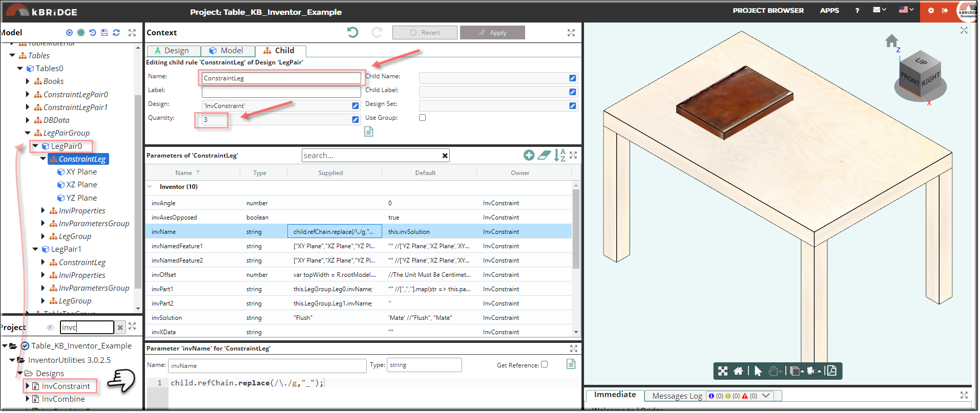The height and width of the screenshot is (413, 980).
Task: Open PROJECT BROWSER link
Action: (x=768, y=10)
